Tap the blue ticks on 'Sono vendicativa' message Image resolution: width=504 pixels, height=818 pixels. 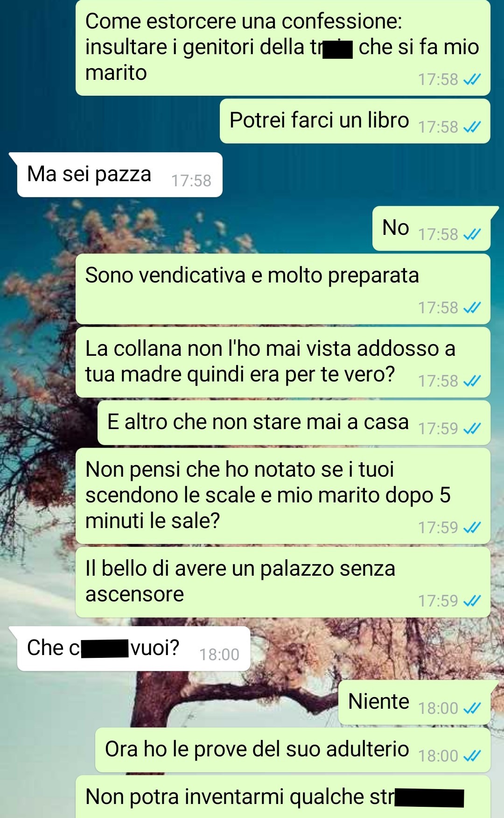click(x=472, y=308)
